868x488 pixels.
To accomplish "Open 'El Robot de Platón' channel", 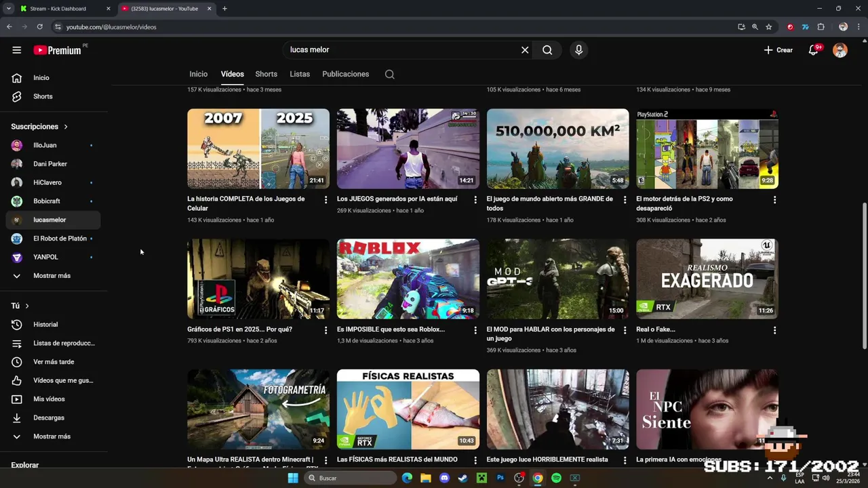I will tap(53, 239).
